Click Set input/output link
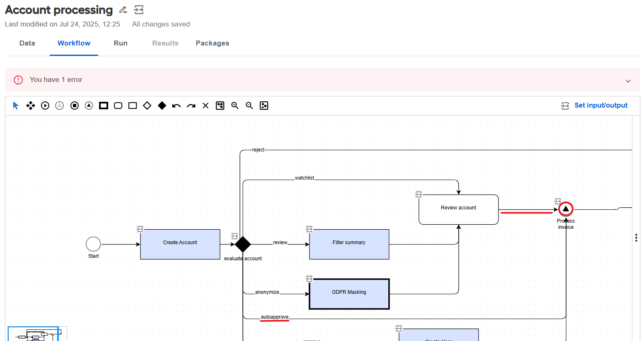This screenshot has height=341, width=644. 601,106
